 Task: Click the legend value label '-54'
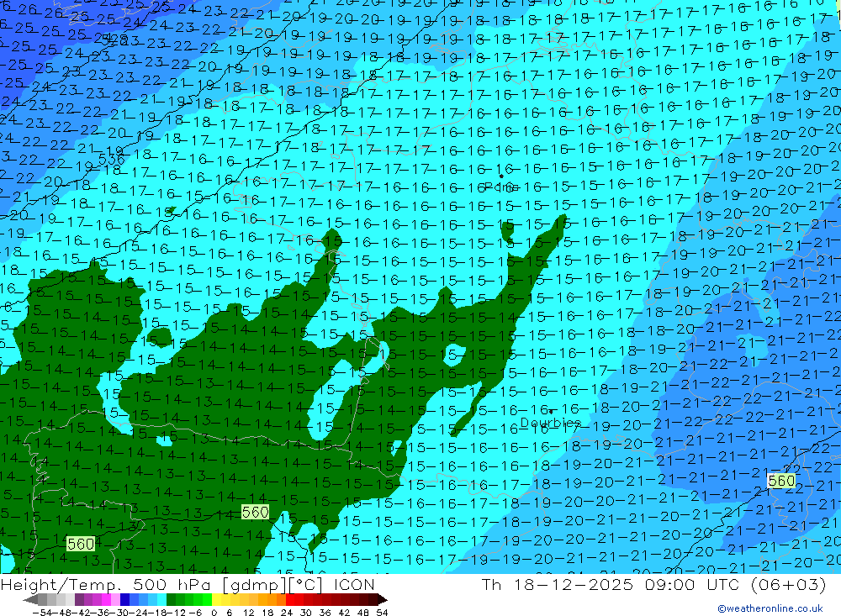click(42, 613)
